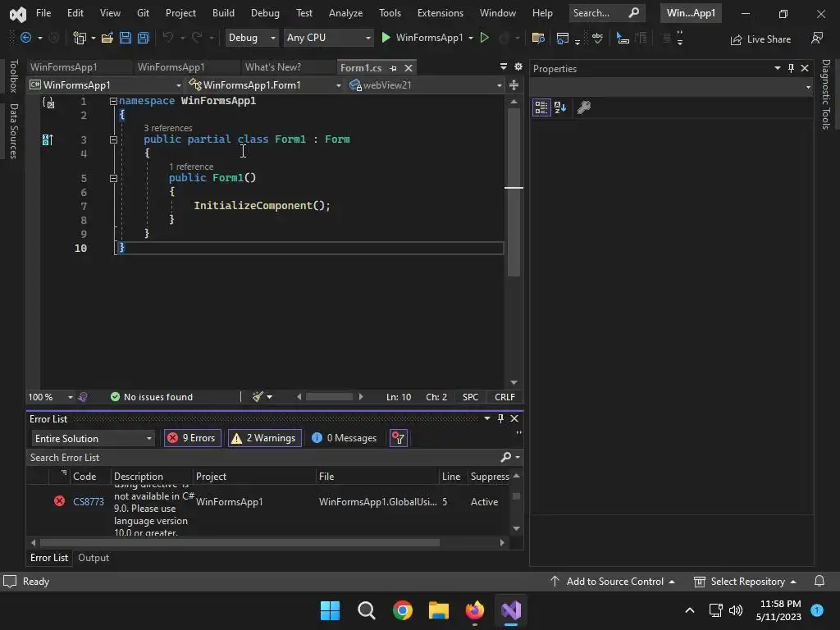
Task: Toggle the 0 Messages filter
Action: pos(344,438)
